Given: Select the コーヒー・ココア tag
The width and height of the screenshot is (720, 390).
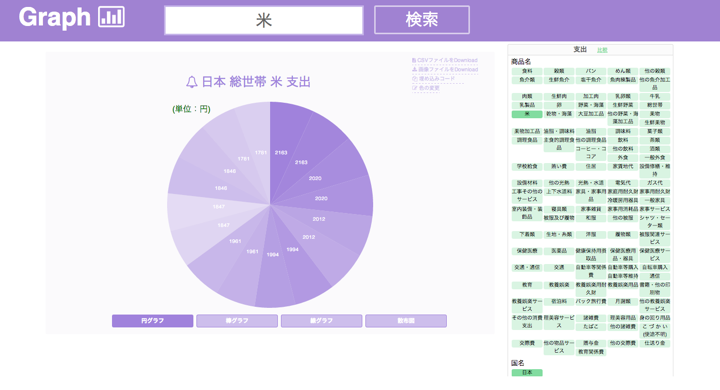Looking at the screenshot, I should pos(591,153).
